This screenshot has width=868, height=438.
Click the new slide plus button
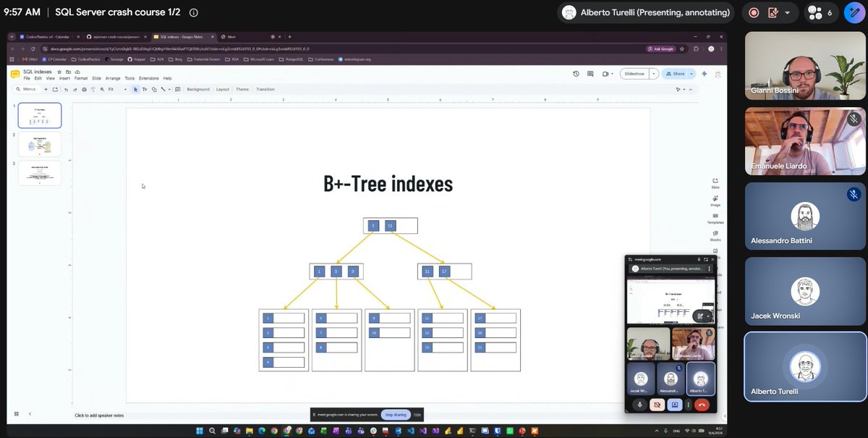pyautogui.click(x=46, y=89)
